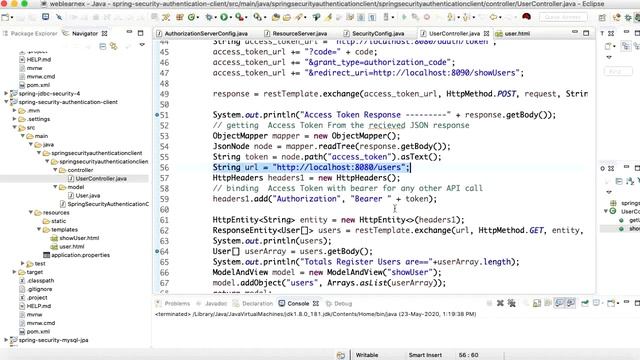Open Run Last Tool with red toolbox icon

(x=239, y=17)
